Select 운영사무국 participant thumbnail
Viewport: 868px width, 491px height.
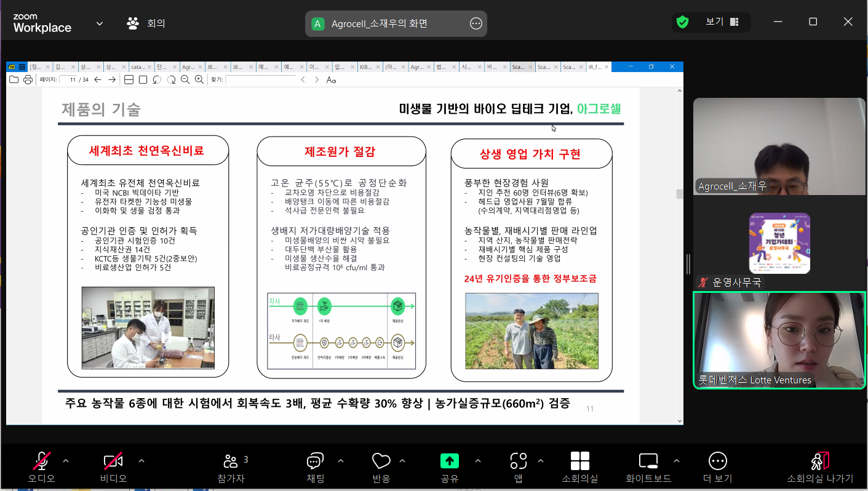click(779, 244)
